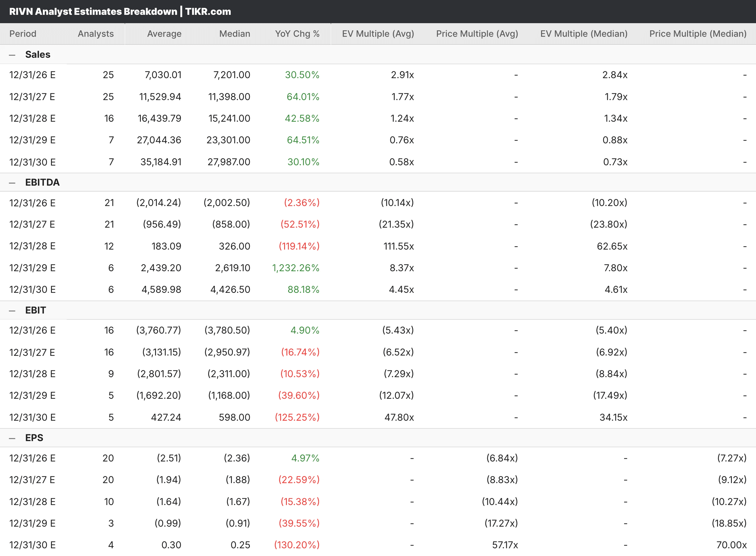Click Sales median value 7,201.00
The width and height of the screenshot is (756, 556).
[x=232, y=75]
